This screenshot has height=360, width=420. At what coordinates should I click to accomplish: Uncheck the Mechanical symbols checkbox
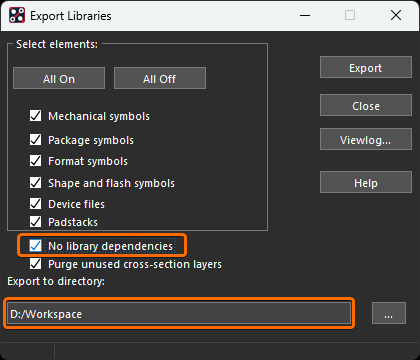point(36,116)
